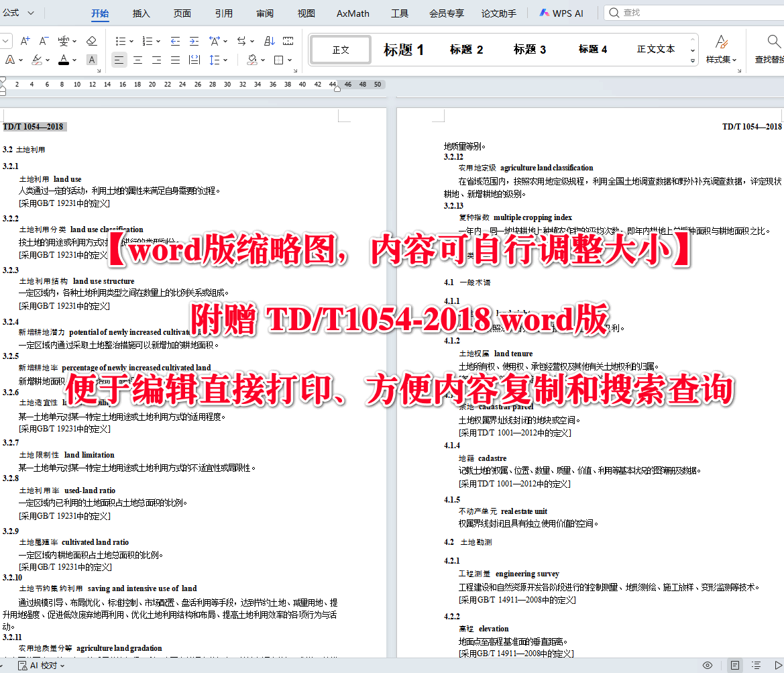Click the line spacing icon
Image resolution: width=784 pixels, height=673 pixels.
215,60
